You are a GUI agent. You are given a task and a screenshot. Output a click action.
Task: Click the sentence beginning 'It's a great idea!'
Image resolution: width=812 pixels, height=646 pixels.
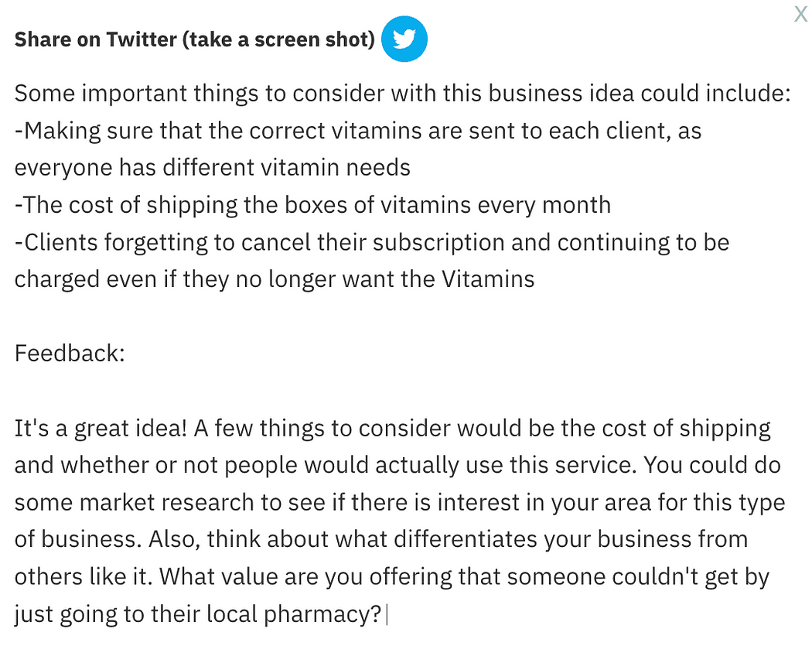[101, 429]
